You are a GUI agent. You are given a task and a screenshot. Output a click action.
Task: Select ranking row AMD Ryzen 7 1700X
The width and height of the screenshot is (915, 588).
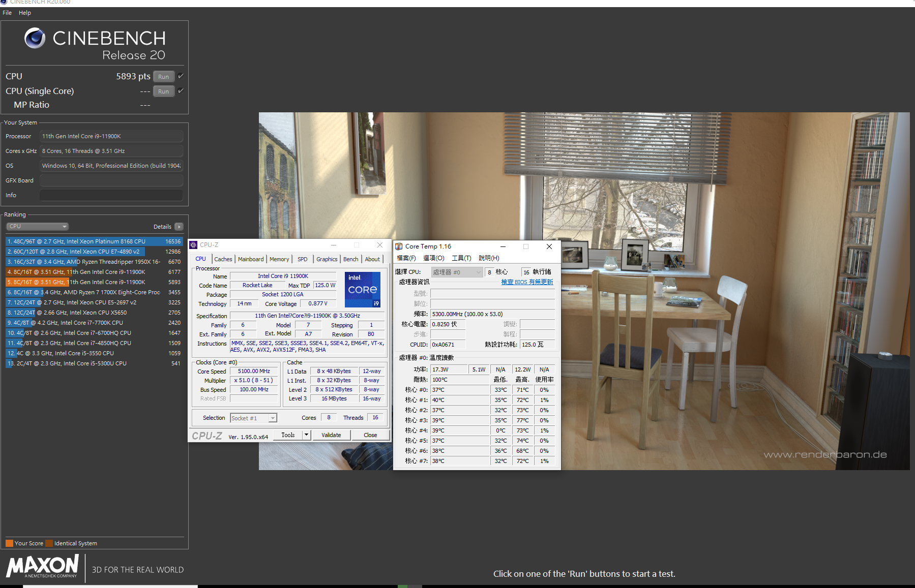[94, 292]
